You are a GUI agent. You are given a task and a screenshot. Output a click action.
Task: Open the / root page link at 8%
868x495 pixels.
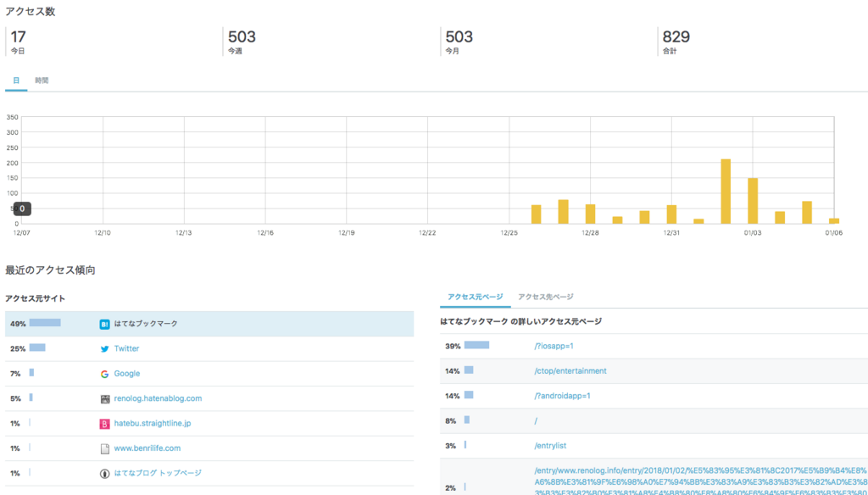coord(536,420)
